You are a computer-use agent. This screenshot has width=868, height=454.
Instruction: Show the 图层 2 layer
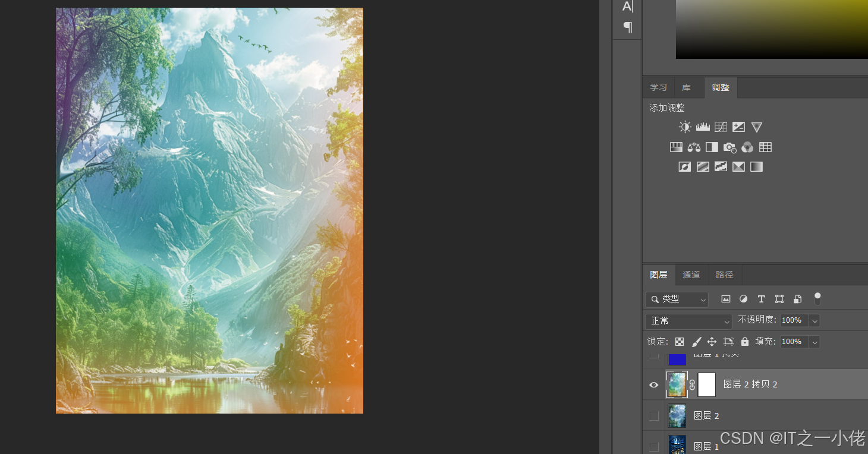pos(654,416)
